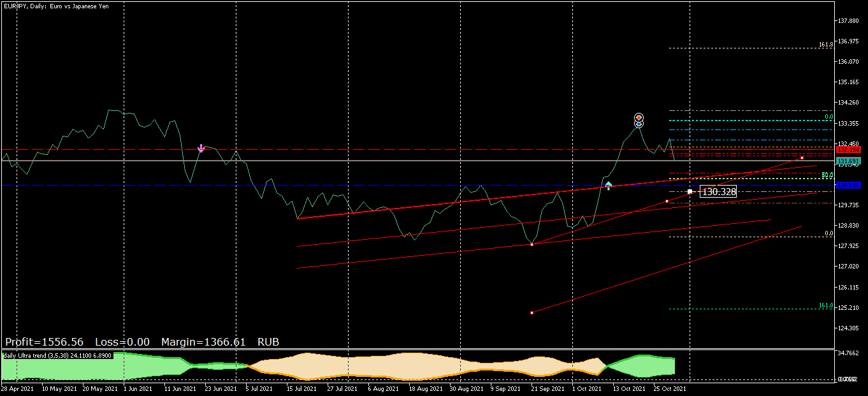868x396 pixels.
Task: Select the blue 130.610 price tag on the axis
Action: [x=849, y=186]
